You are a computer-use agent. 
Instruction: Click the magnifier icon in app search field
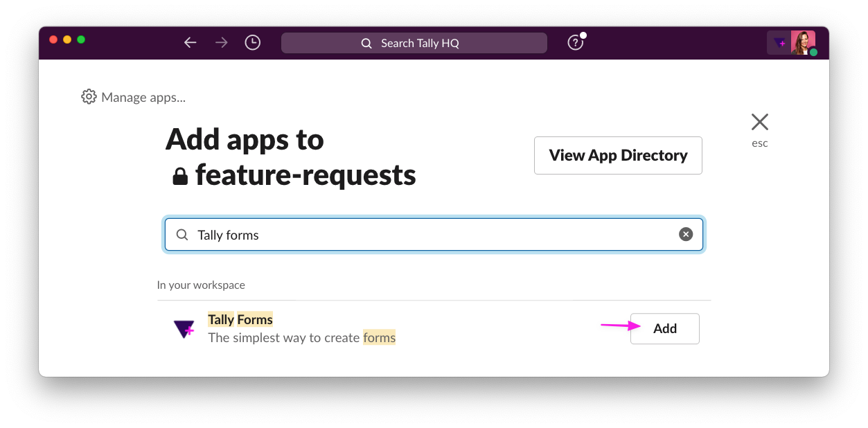pos(182,235)
